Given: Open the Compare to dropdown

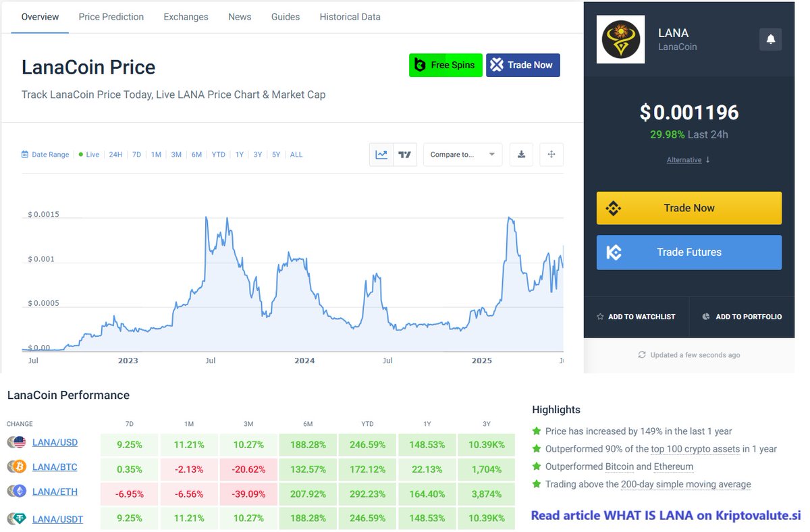Looking at the screenshot, I should (462, 155).
